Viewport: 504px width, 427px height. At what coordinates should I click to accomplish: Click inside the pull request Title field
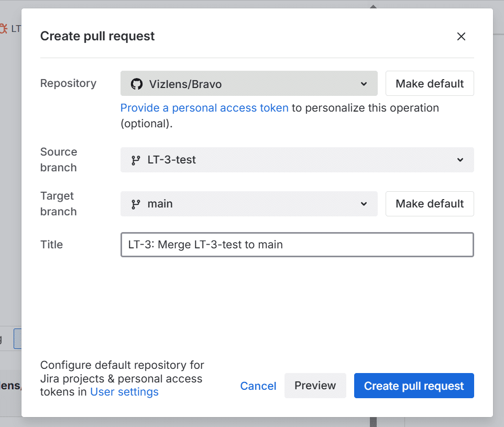click(297, 245)
